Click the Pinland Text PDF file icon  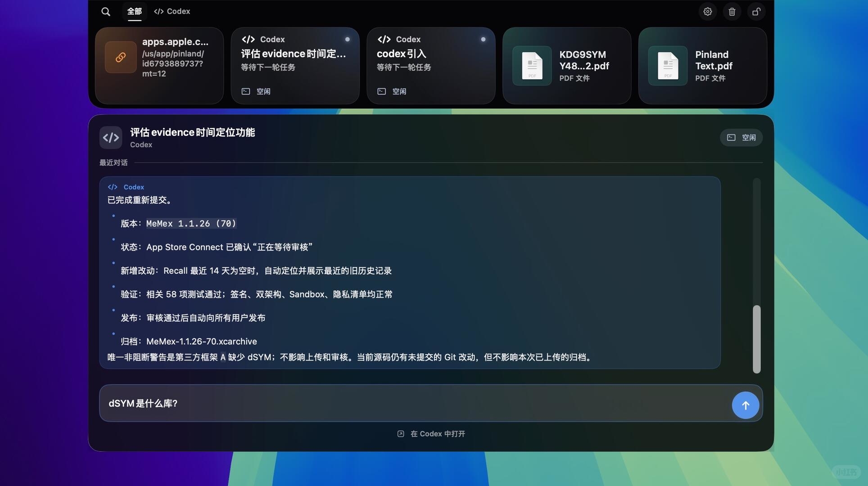[x=668, y=66]
